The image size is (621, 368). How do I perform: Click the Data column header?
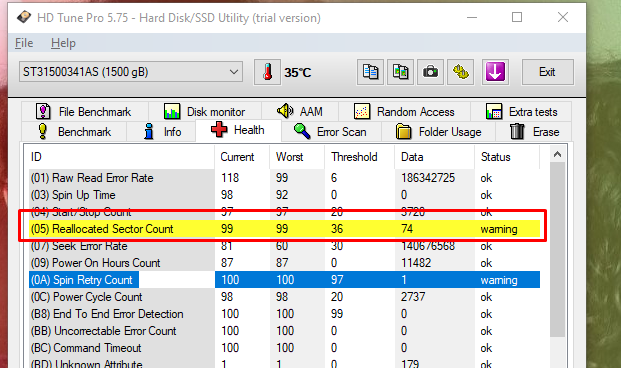tap(434, 157)
